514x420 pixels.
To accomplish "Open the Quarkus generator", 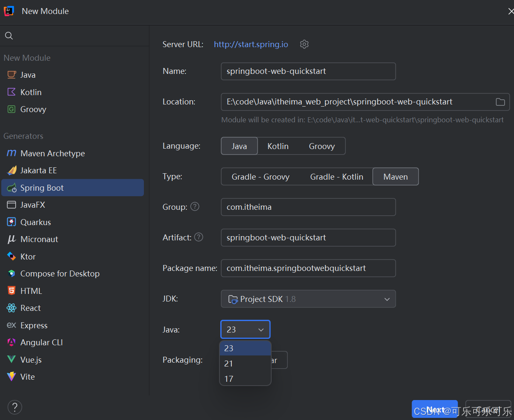I will (34, 222).
